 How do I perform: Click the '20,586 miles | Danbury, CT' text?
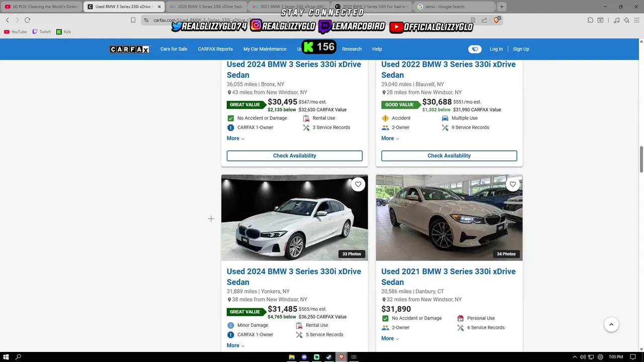tap(413, 292)
